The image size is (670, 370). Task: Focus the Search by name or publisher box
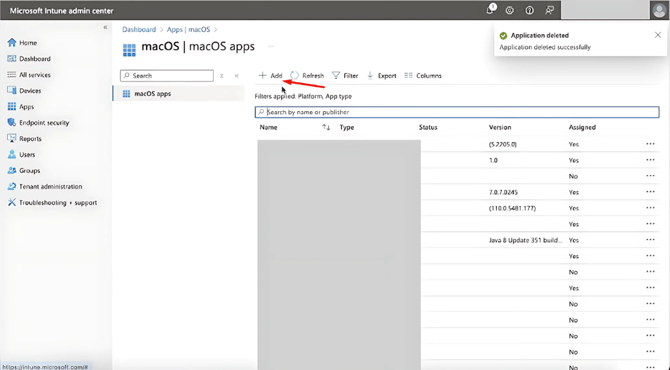457,112
